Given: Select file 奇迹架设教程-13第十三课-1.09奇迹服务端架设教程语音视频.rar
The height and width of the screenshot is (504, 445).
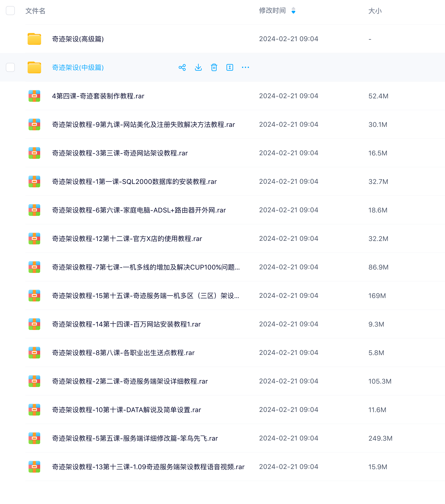Looking at the screenshot, I should tap(148, 467).
